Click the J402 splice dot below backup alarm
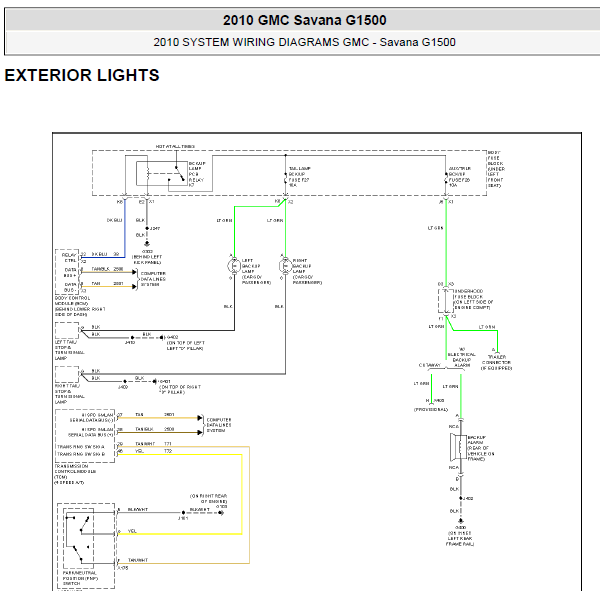This screenshot has width=600, height=591. coord(461,498)
